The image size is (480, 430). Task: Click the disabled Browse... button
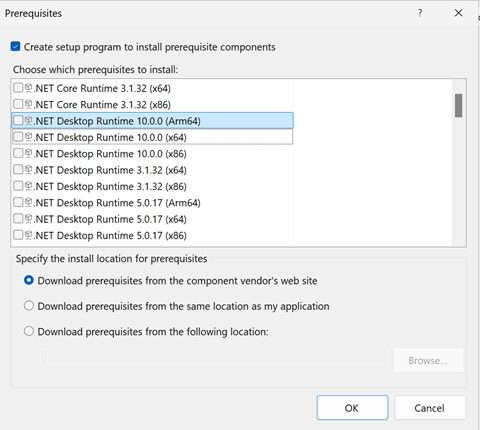point(428,360)
